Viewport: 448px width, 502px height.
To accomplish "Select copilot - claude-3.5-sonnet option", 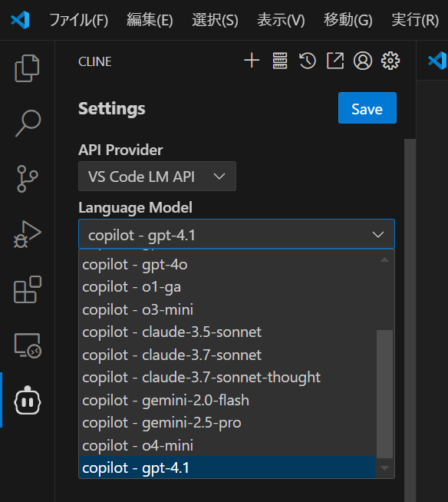I will (x=227, y=332).
